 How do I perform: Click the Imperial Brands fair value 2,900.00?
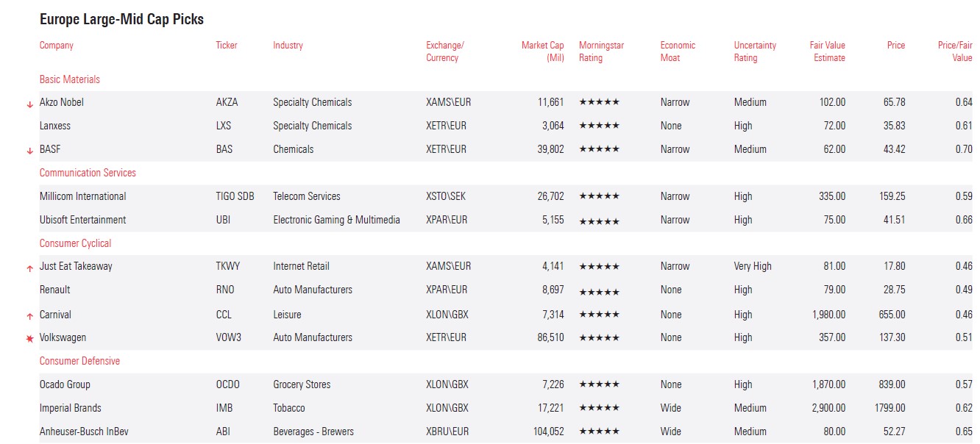[x=828, y=408]
